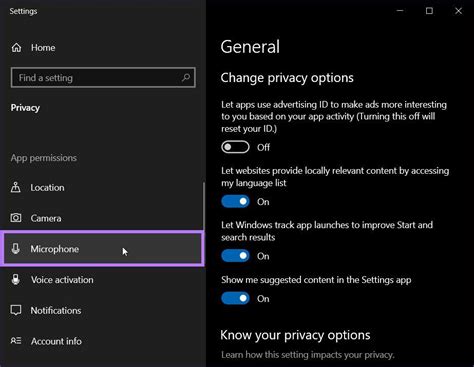Enable the advertising ID toggle

tap(235, 147)
